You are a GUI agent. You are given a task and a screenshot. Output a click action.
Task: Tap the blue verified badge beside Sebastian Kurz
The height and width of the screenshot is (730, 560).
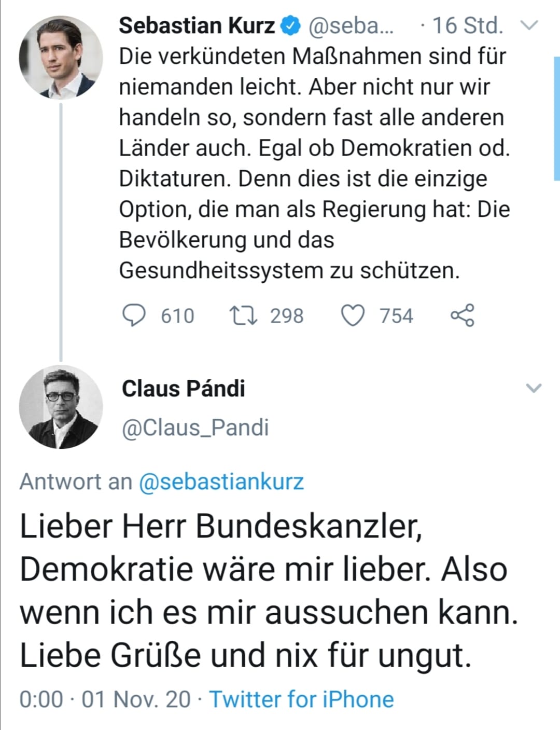point(291,25)
